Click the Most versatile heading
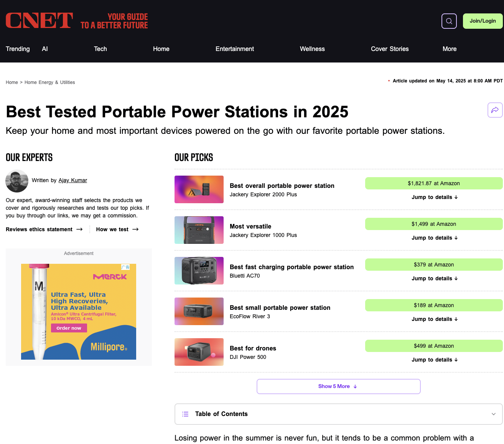Screen dimensions: 504x444 pyautogui.click(x=250, y=226)
